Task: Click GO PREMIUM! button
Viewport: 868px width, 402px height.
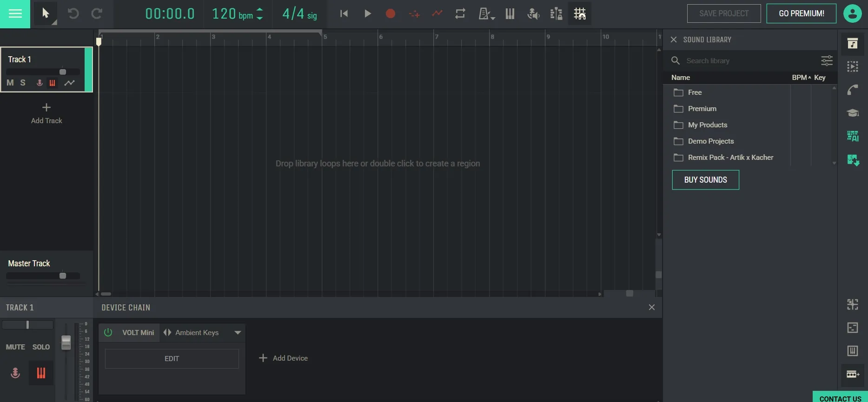Action: click(x=802, y=13)
